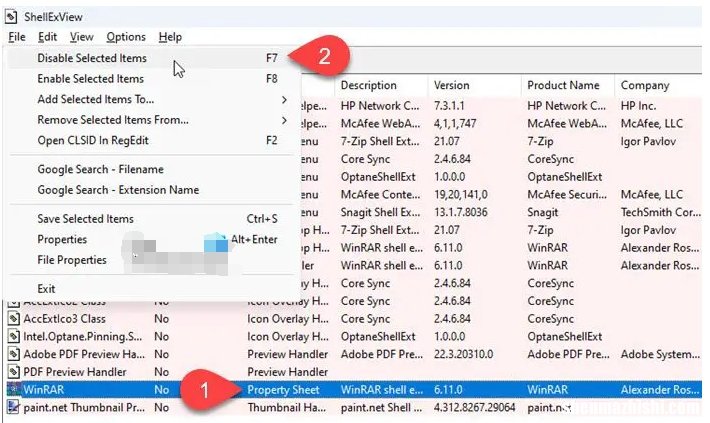Click Thumbnail Ha... type cell
710x423 pixels.
pos(286,407)
